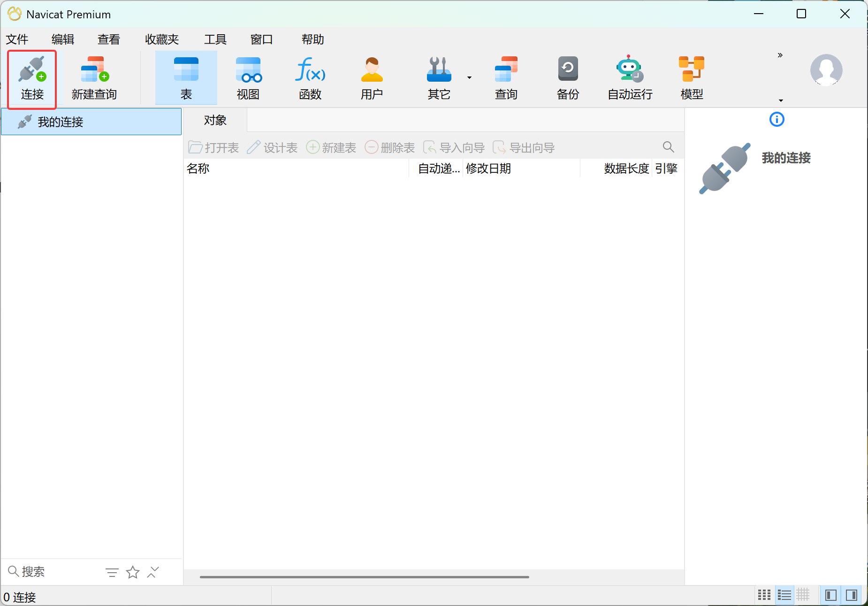Click the user account avatar
The width and height of the screenshot is (868, 606).
(826, 70)
